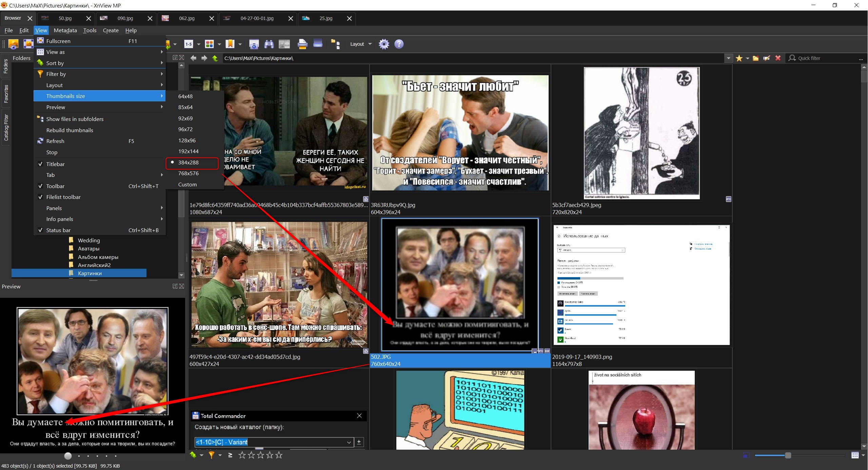Screen dimensions: 868x470
Task: Click the red delete favorite X icon
Action: [x=778, y=58]
